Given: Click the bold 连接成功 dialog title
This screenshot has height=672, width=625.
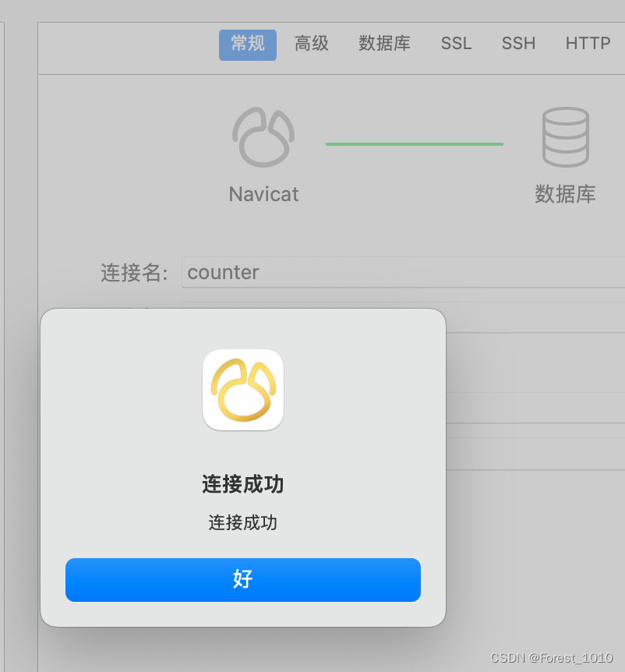Looking at the screenshot, I should point(243,484).
